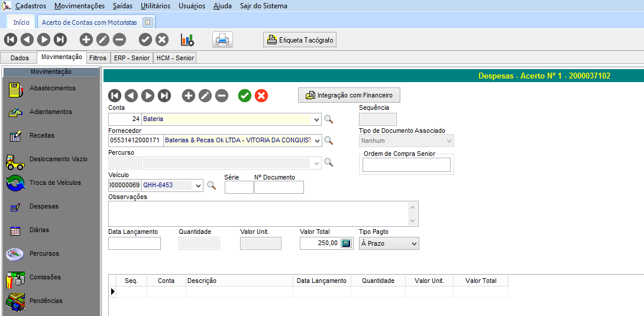Viewport: 644px width, 316px height.
Task: Switch to ERP - Senior tab
Action: click(132, 58)
